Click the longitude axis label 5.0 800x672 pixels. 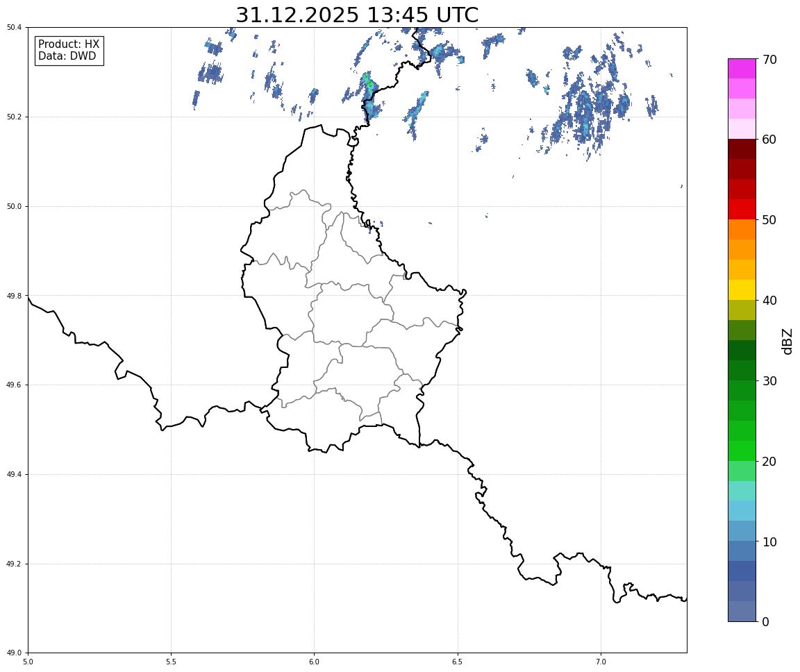pyautogui.click(x=28, y=662)
